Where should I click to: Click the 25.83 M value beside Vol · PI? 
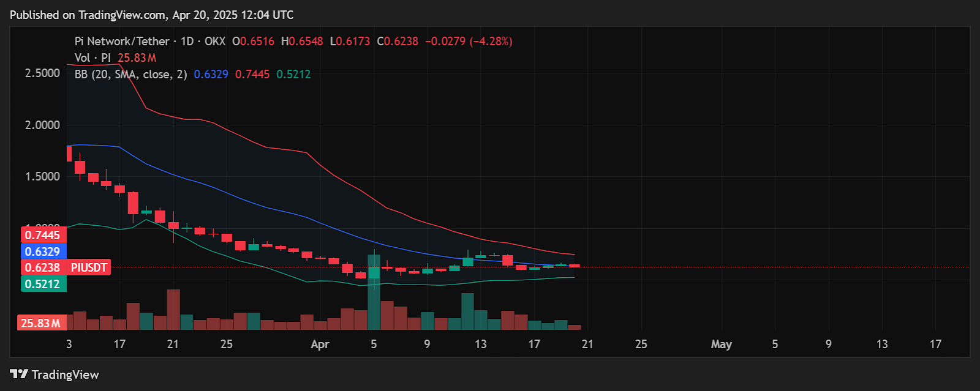coord(137,58)
